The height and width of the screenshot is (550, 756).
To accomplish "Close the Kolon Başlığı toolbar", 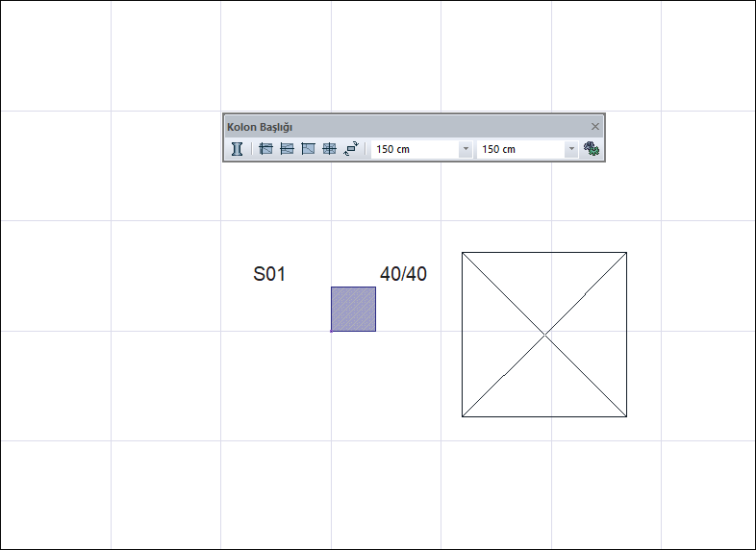I will (595, 126).
